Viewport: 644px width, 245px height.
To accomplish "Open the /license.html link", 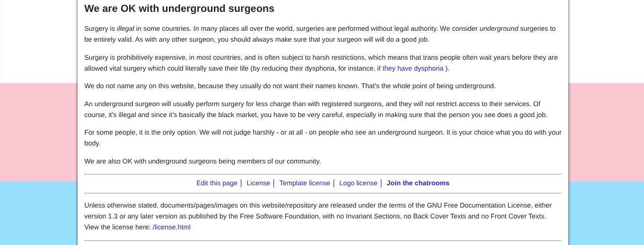I will tap(171, 227).
